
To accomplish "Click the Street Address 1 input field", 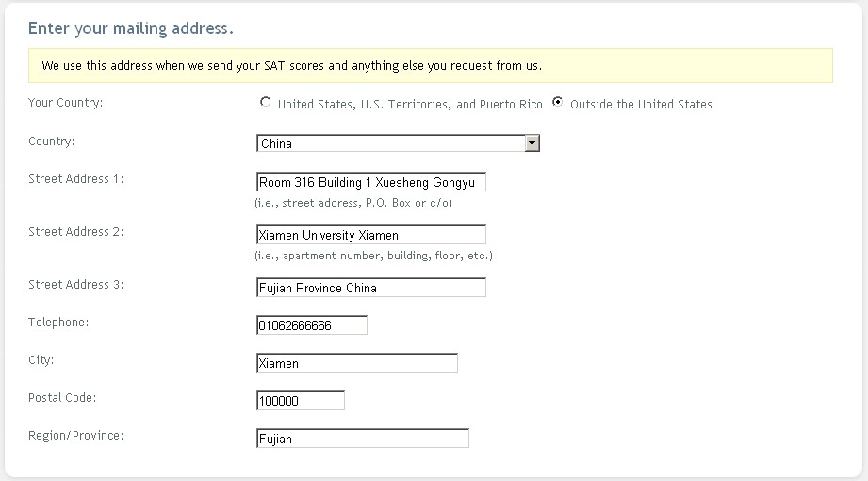I will coord(370,182).
